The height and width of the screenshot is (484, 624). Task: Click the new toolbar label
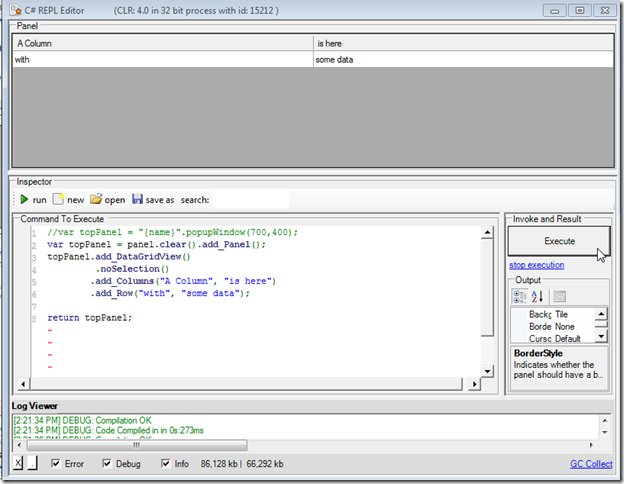[x=76, y=200]
